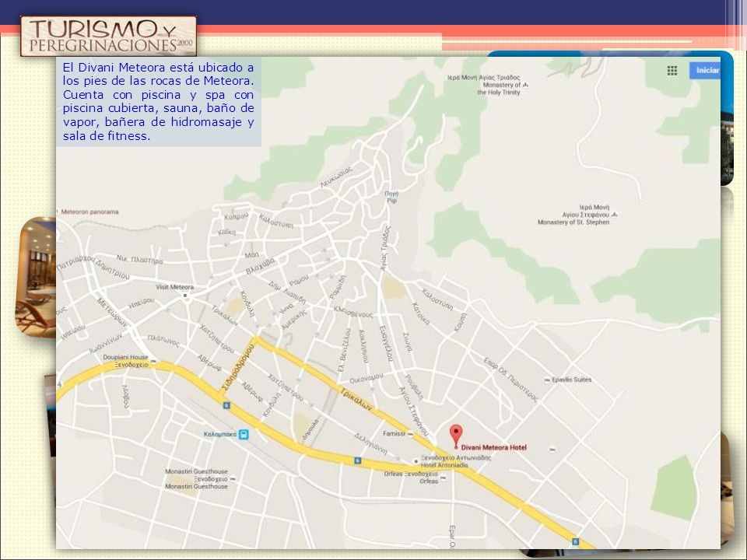
Task: Click the Hotel Antoniadis marker
Action: 416,461
